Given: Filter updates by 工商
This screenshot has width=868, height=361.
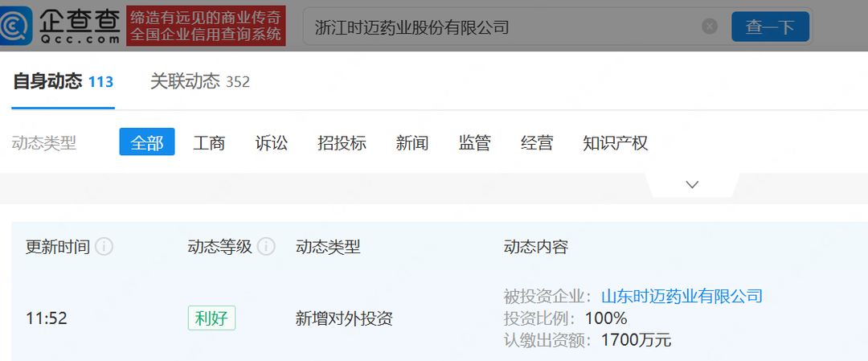Looking at the screenshot, I should click(209, 143).
